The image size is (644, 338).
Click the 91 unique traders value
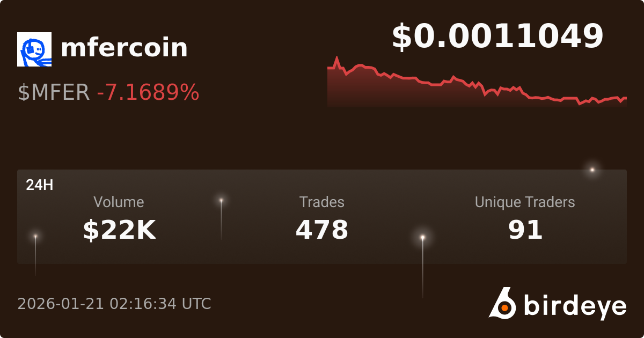pos(525,230)
